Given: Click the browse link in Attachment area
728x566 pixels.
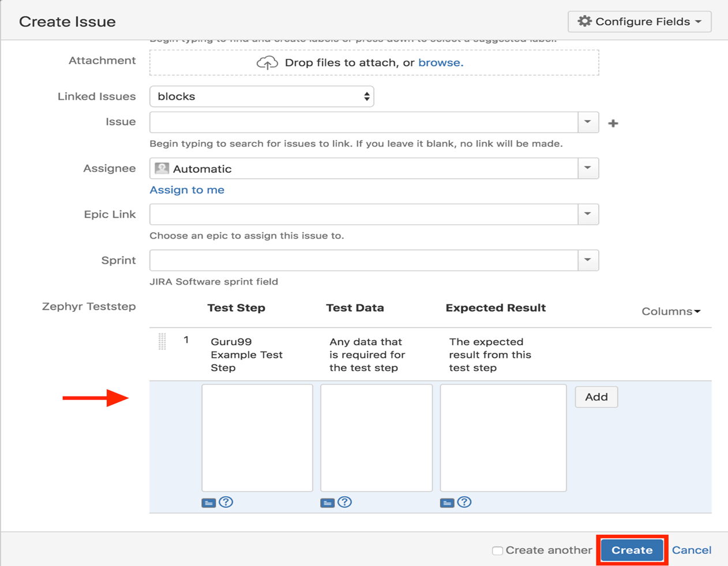Looking at the screenshot, I should point(440,63).
